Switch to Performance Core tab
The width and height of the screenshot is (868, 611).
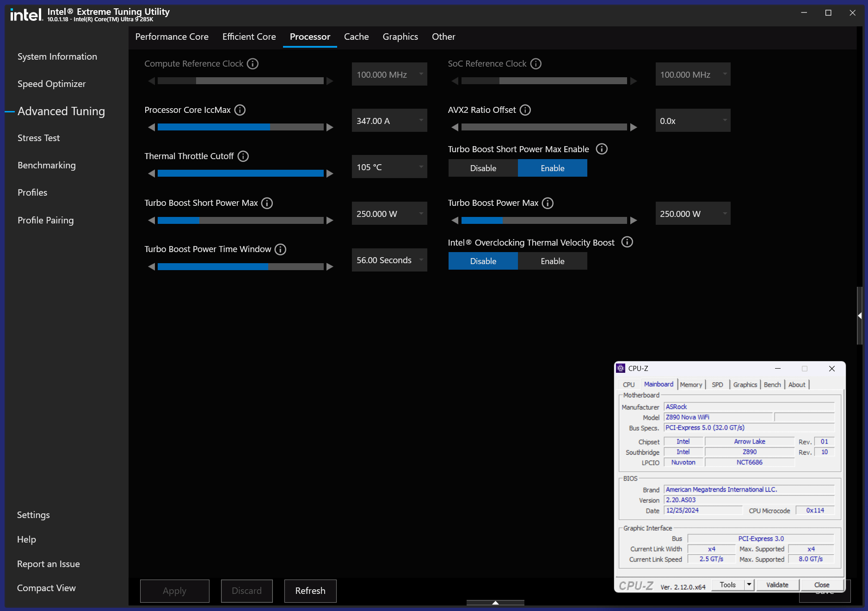172,37
